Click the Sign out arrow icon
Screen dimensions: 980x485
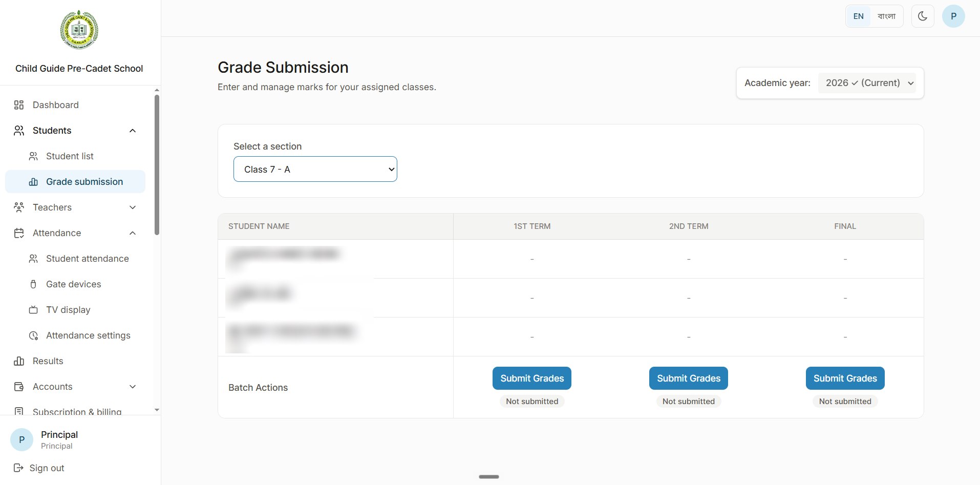coord(18,468)
